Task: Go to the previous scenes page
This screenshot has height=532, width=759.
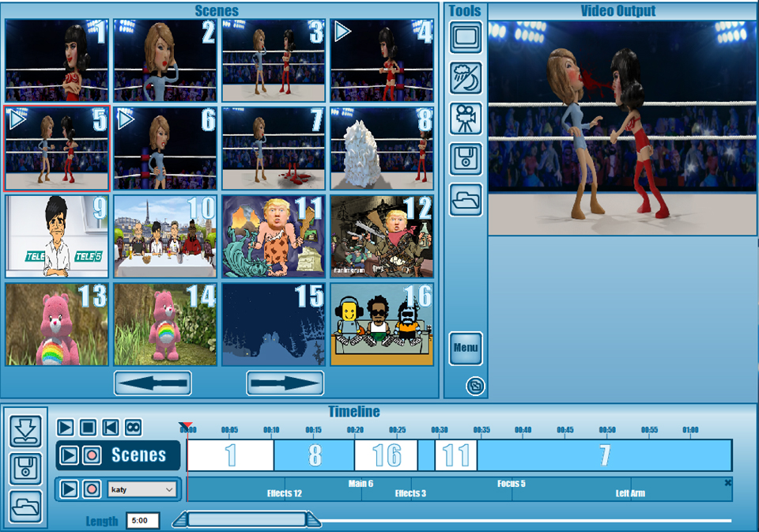Action: (x=153, y=383)
